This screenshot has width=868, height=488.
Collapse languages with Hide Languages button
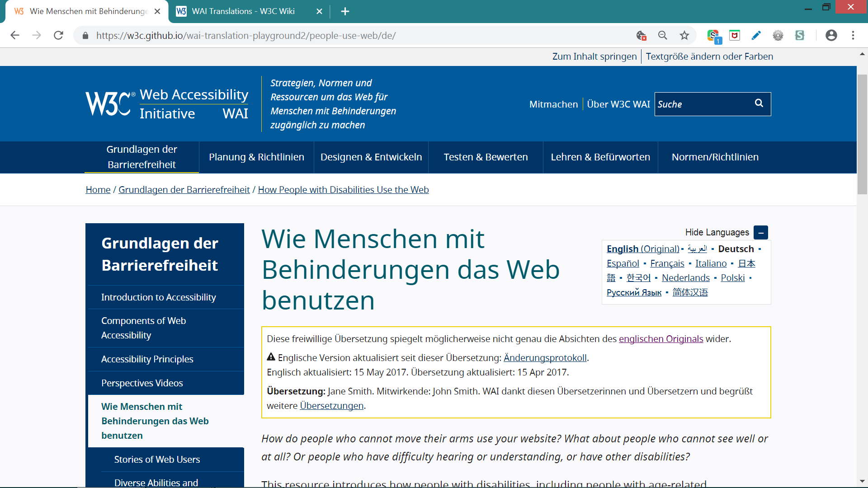tap(761, 232)
